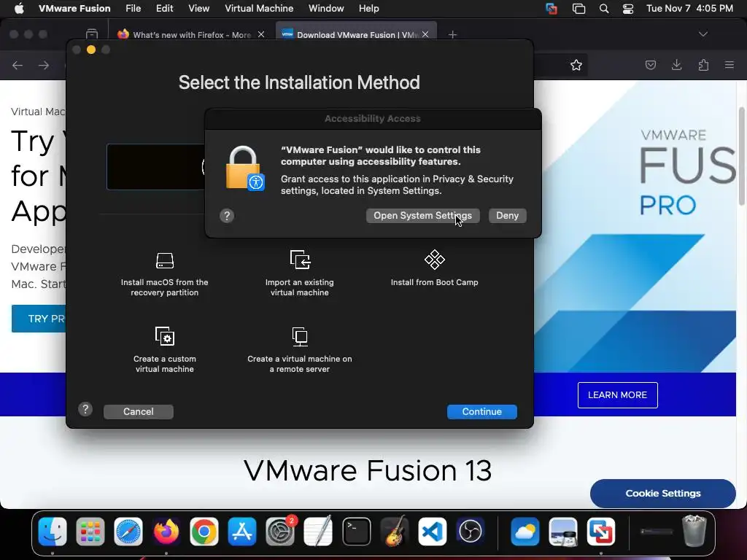Open Launchpad from the Dock
The height and width of the screenshot is (560, 747).
point(90,532)
